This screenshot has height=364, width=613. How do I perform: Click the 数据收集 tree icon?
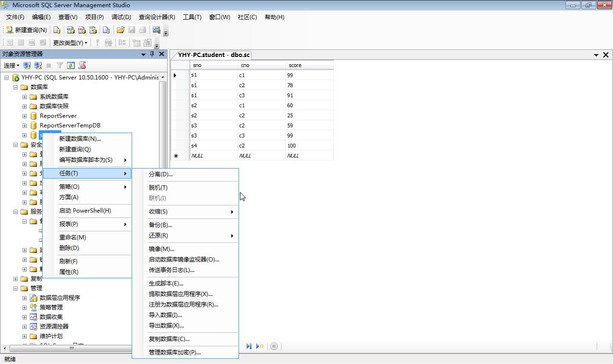pos(34,317)
